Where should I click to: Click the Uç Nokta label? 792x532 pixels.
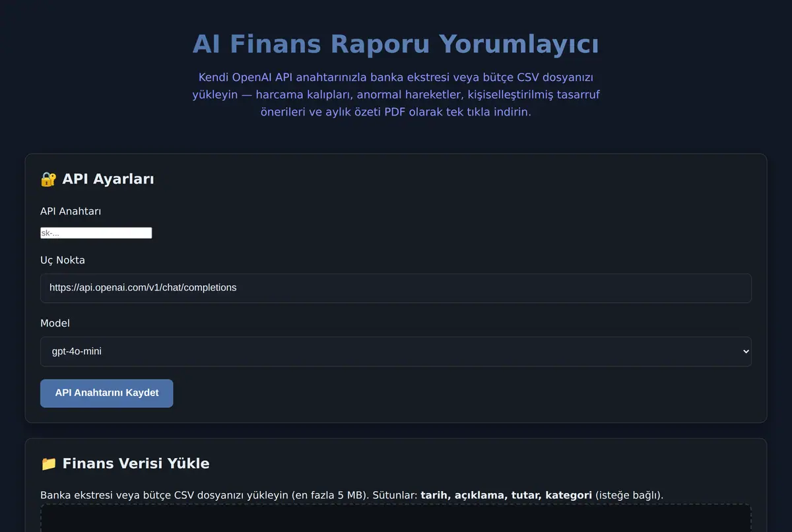pyautogui.click(x=63, y=260)
